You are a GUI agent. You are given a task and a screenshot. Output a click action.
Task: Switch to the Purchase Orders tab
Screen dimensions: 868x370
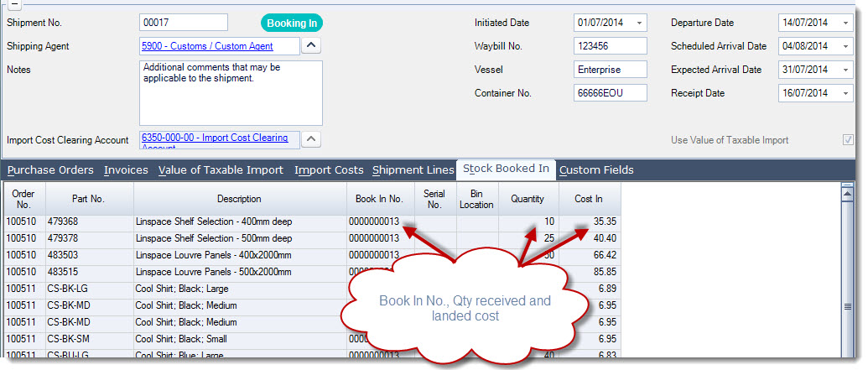[x=50, y=170]
